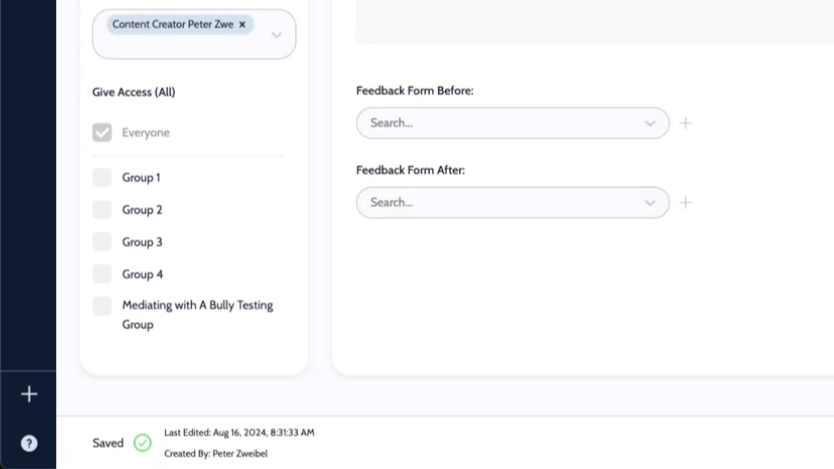Screen dimensions: 834x469
Task: Click the Content Creator Peter Zwe chip
Action: point(172,25)
